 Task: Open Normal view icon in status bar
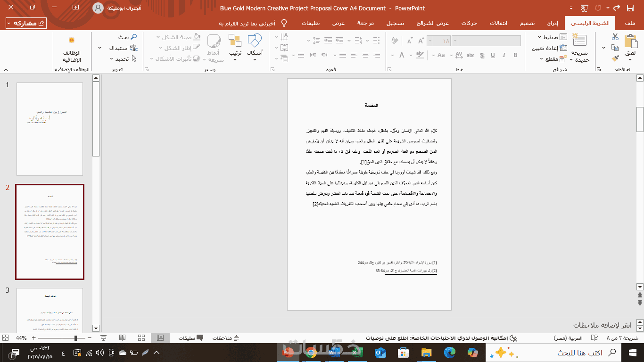click(x=160, y=338)
